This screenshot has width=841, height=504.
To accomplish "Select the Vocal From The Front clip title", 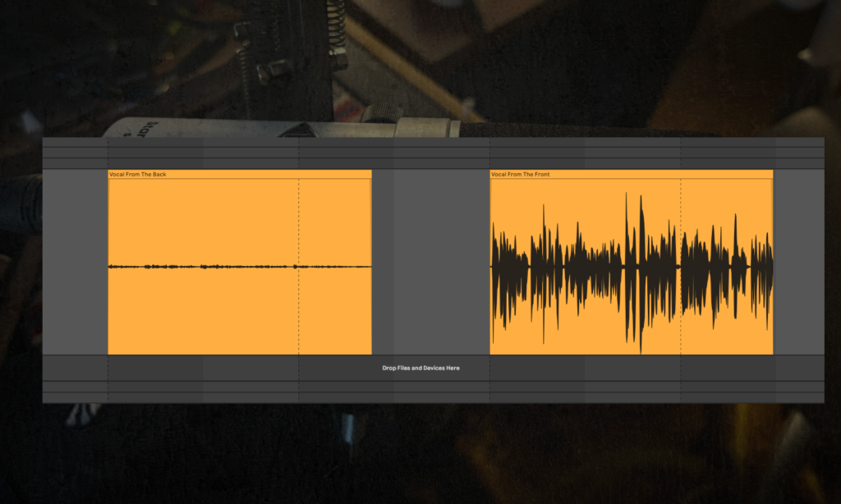I will (x=522, y=174).
